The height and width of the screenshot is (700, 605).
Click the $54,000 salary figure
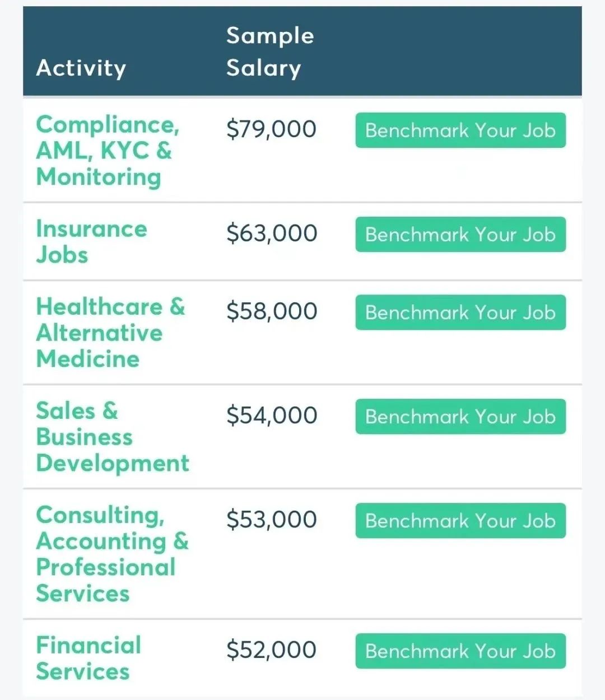coord(272,416)
